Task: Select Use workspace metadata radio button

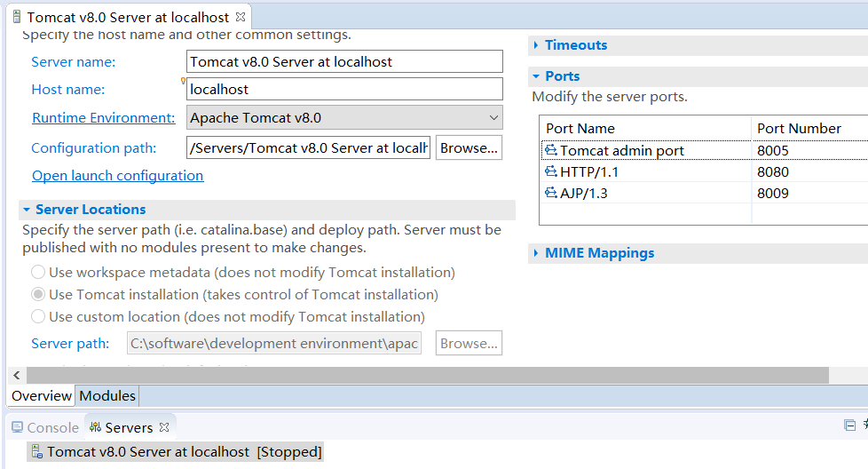Action: (38, 273)
